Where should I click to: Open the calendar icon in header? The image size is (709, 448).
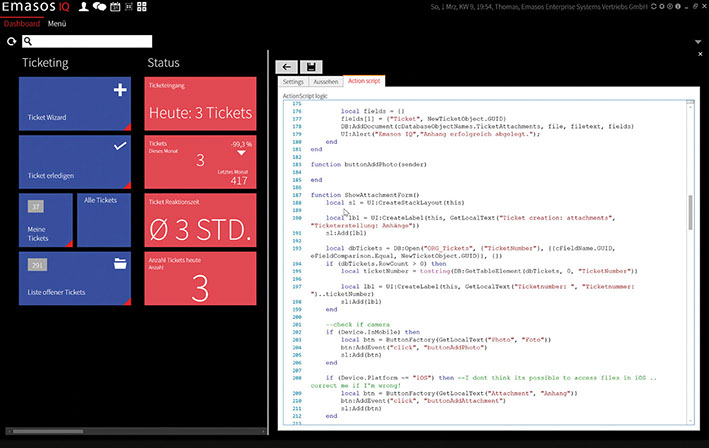point(115,7)
